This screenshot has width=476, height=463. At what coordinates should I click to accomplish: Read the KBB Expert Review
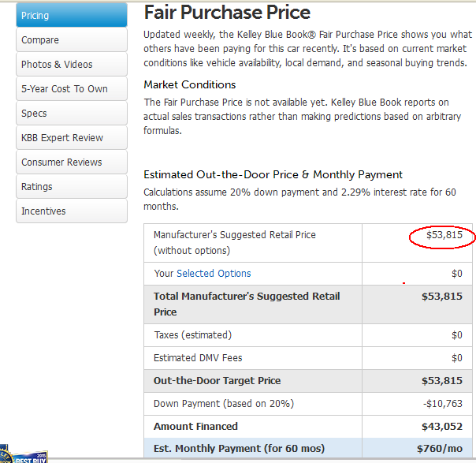pyautogui.click(x=72, y=137)
